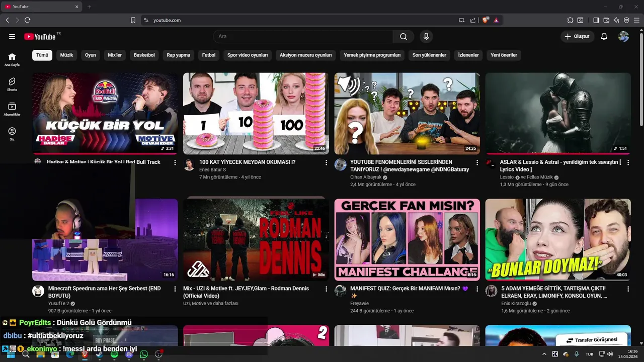Open Spotify from the taskbar

click(x=114, y=354)
